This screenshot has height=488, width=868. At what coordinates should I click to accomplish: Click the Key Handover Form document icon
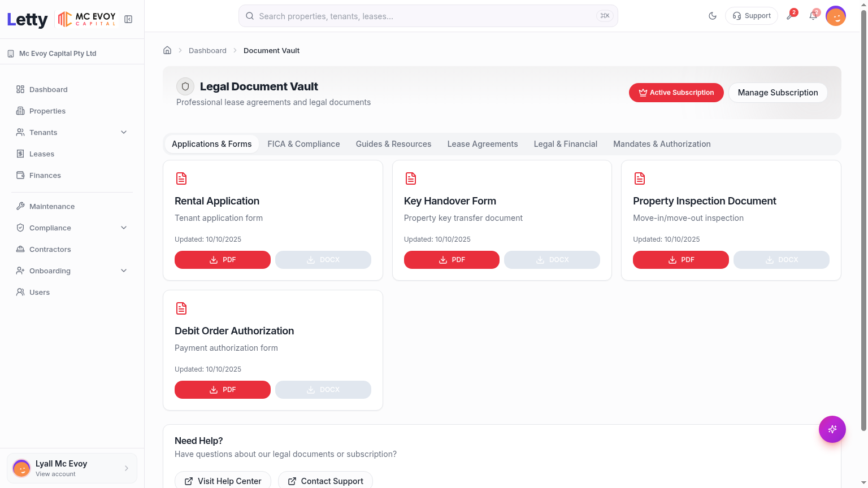tap(411, 178)
